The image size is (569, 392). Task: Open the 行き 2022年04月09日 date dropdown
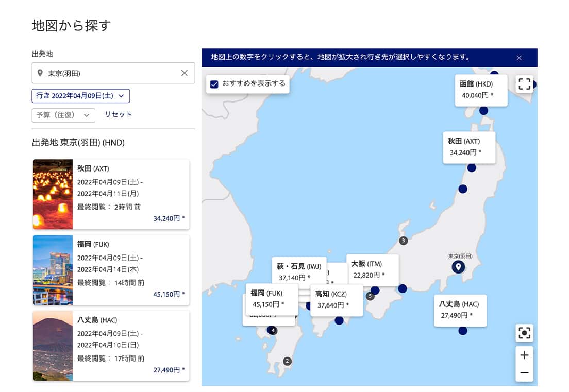coord(80,96)
